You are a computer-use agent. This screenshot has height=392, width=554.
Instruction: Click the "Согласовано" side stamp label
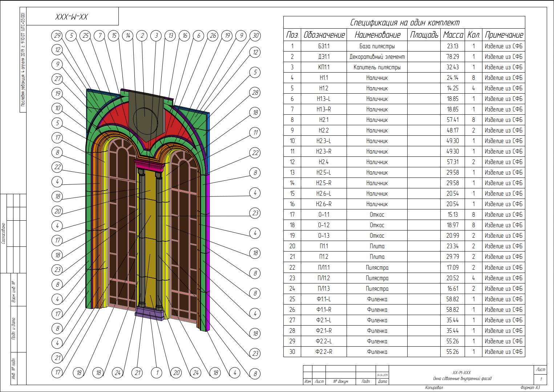pos(3,233)
